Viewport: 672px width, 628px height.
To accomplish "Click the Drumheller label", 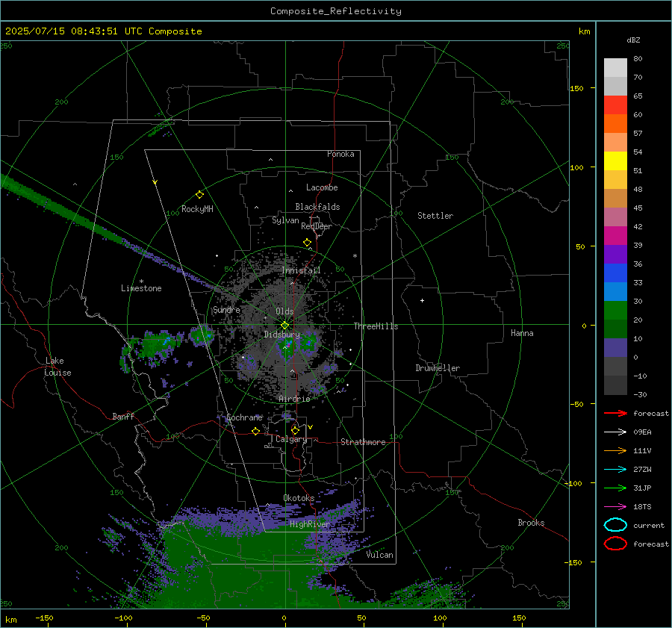I will click(438, 368).
